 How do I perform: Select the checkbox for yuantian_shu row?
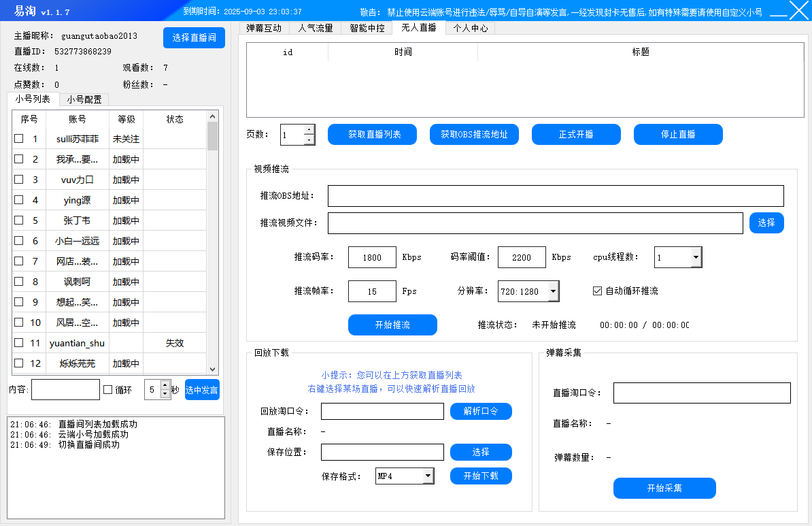[x=19, y=343]
